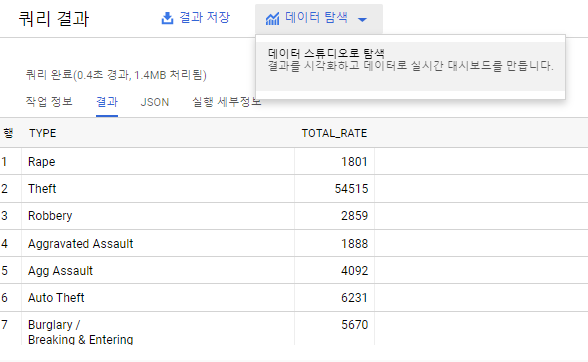Click row number 7
This screenshot has height=362, width=588.
coord(4,325)
